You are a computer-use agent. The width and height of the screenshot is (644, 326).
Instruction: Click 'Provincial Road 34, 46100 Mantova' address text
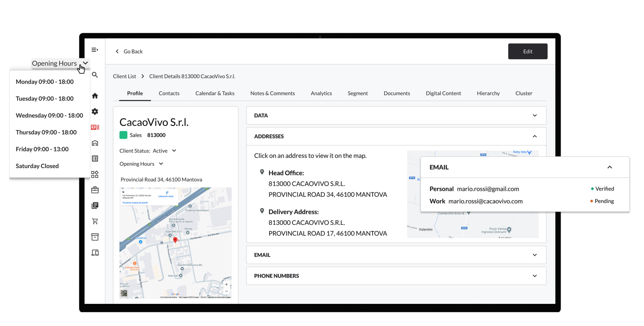tap(161, 180)
